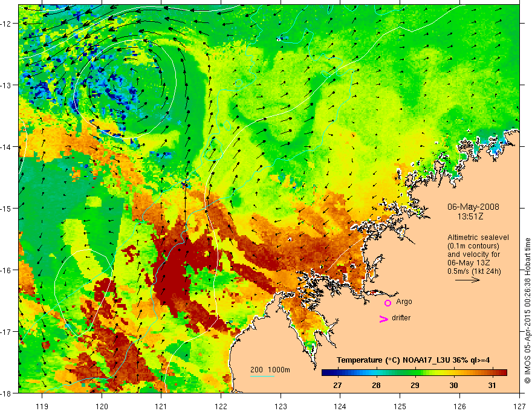Click the temperature color scale bar
The image size is (532, 411).
[414, 372]
